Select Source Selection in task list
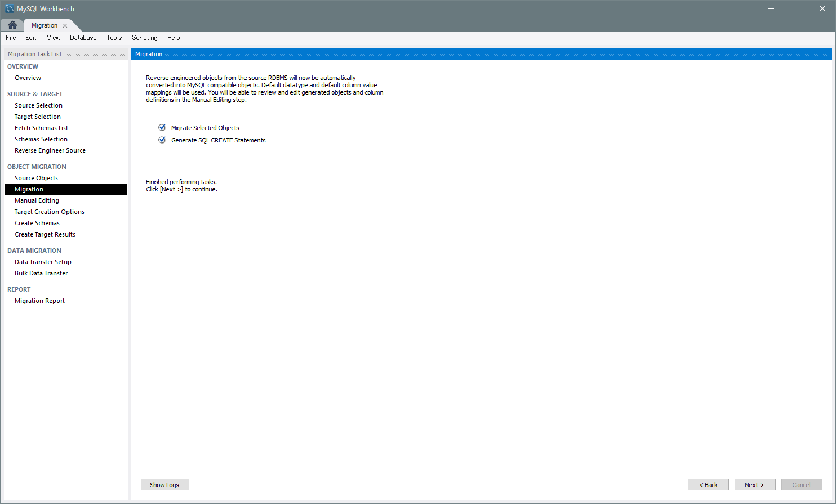836x504 pixels. (x=38, y=105)
